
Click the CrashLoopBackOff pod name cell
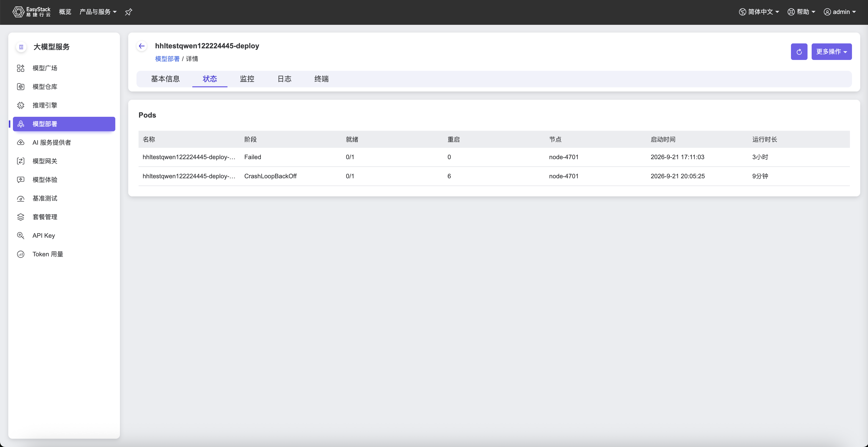click(x=189, y=176)
